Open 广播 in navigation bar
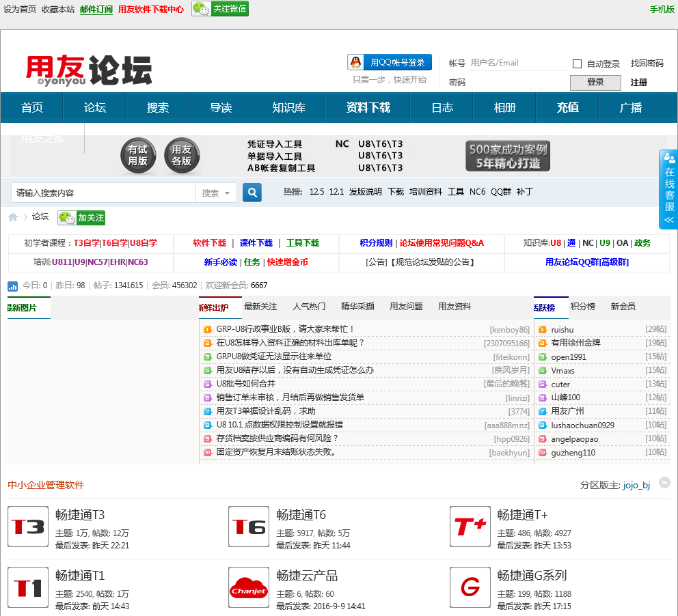Image resolution: width=678 pixels, height=616 pixels. (630, 108)
